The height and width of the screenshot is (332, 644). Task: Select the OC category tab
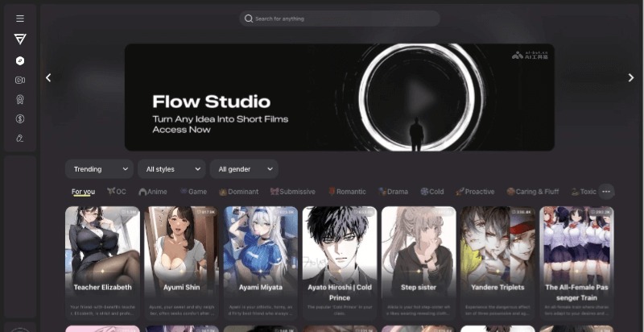(x=116, y=192)
